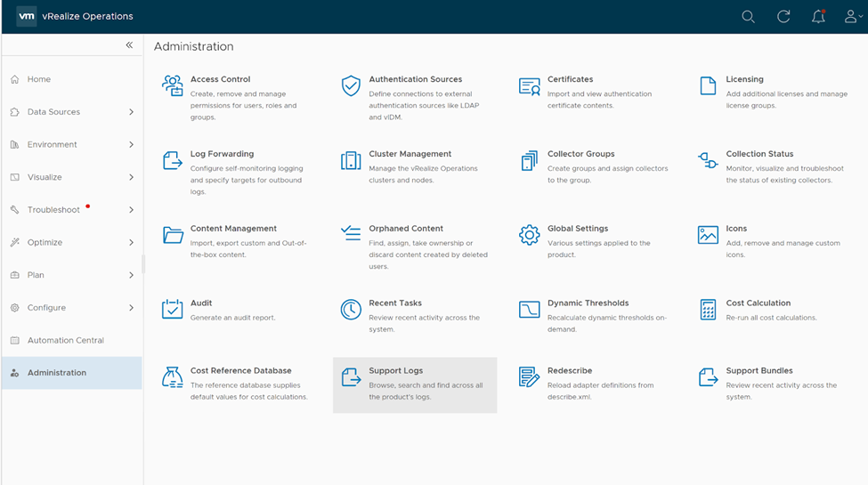The width and height of the screenshot is (868, 485).
Task: Open the Access Control link
Action: pyautogui.click(x=220, y=79)
